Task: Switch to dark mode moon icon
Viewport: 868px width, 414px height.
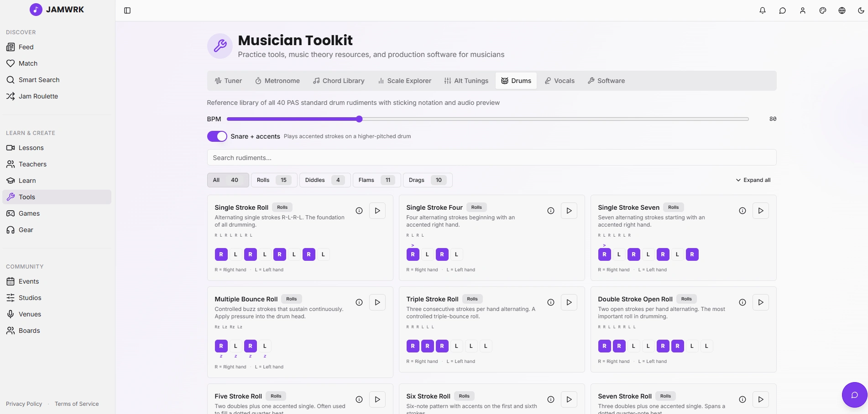Action: [x=861, y=10]
